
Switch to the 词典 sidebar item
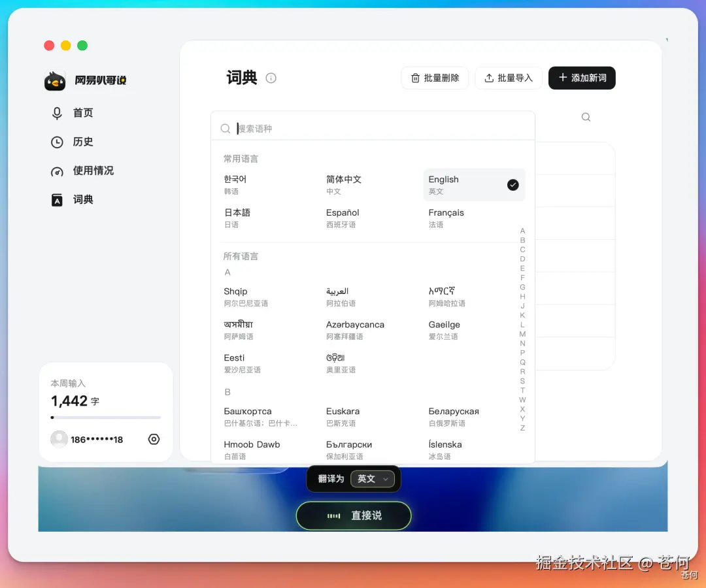[73, 200]
